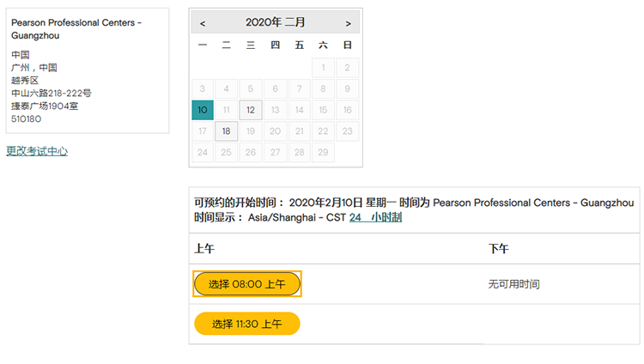644x364 pixels.
Task: Click the 选择 11:30 上午 time button
Action: [x=247, y=324]
